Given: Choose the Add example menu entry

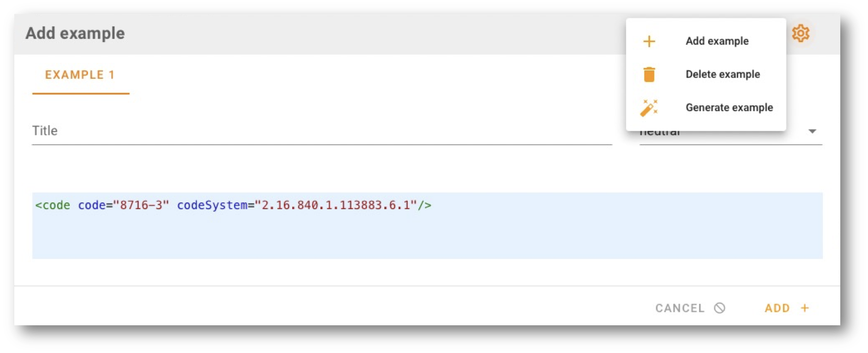Looking at the screenshot, I should (717, 41).
